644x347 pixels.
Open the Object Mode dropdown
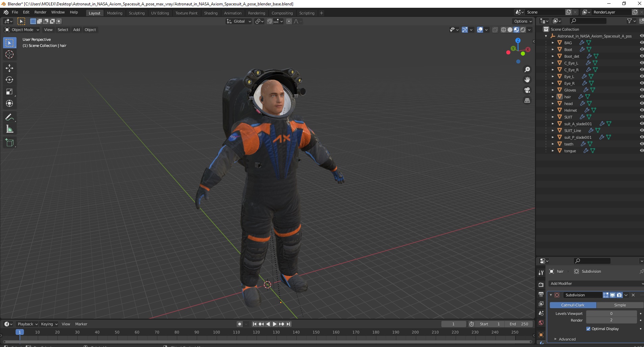coord(22,30)
